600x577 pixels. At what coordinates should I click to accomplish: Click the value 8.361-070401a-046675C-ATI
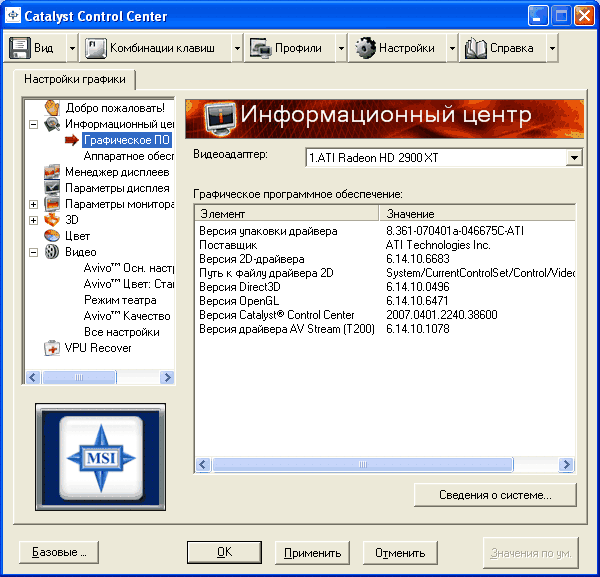pos(455,231)
